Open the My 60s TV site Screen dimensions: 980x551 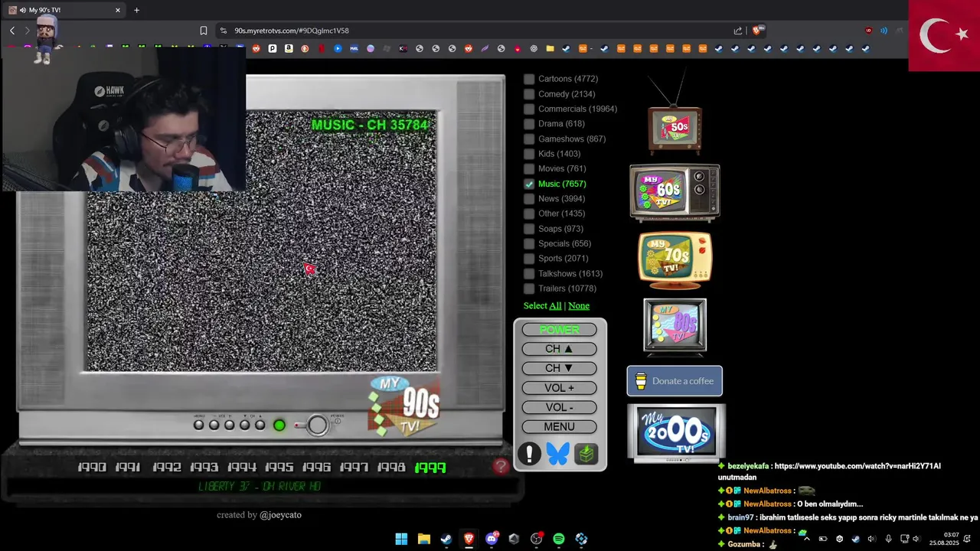(x=675, y=192)
